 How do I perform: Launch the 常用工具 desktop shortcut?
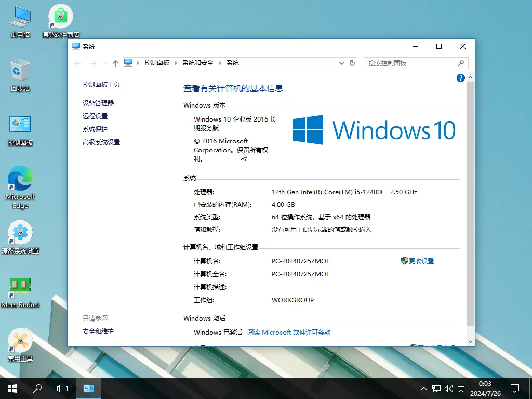tap(21, 340)
